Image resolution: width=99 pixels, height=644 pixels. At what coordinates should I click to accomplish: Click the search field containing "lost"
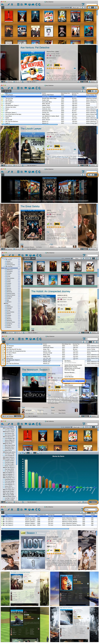[x=91, y=509]
